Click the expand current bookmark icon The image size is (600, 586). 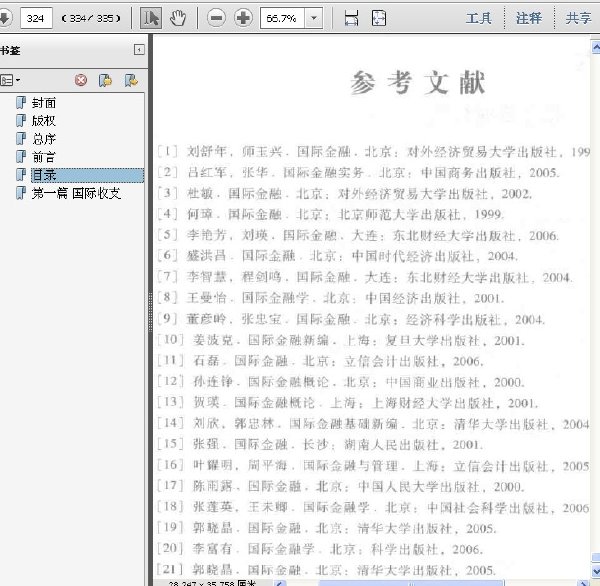[x=131, y=80]
